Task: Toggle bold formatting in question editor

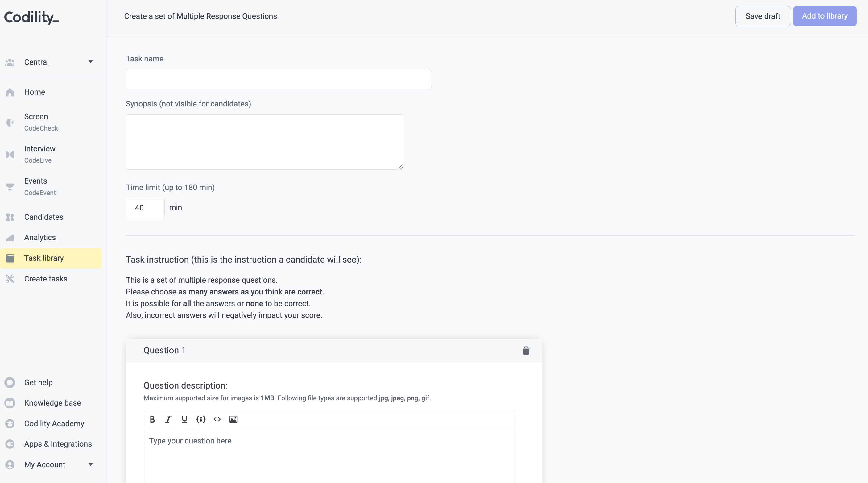Action: click(152, 419)
